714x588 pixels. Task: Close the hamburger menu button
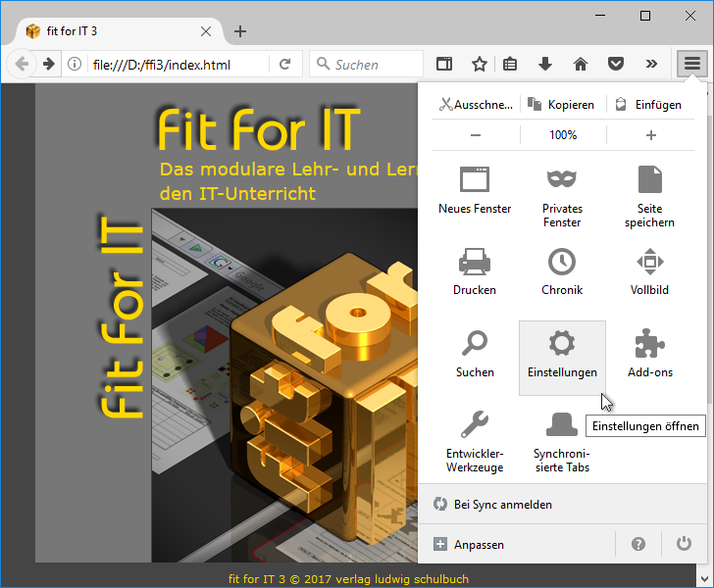[x=692, y=64]
